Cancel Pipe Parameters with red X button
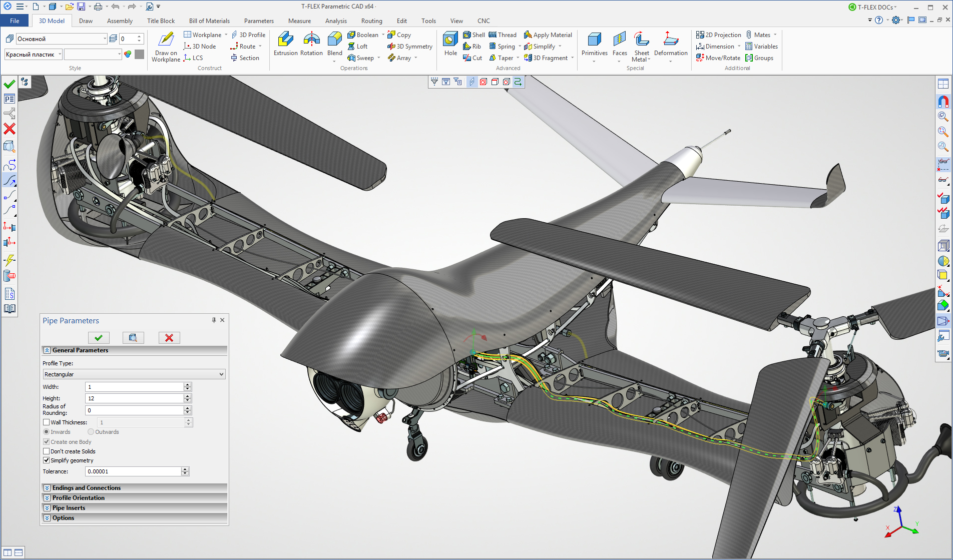 click(169, 338)
